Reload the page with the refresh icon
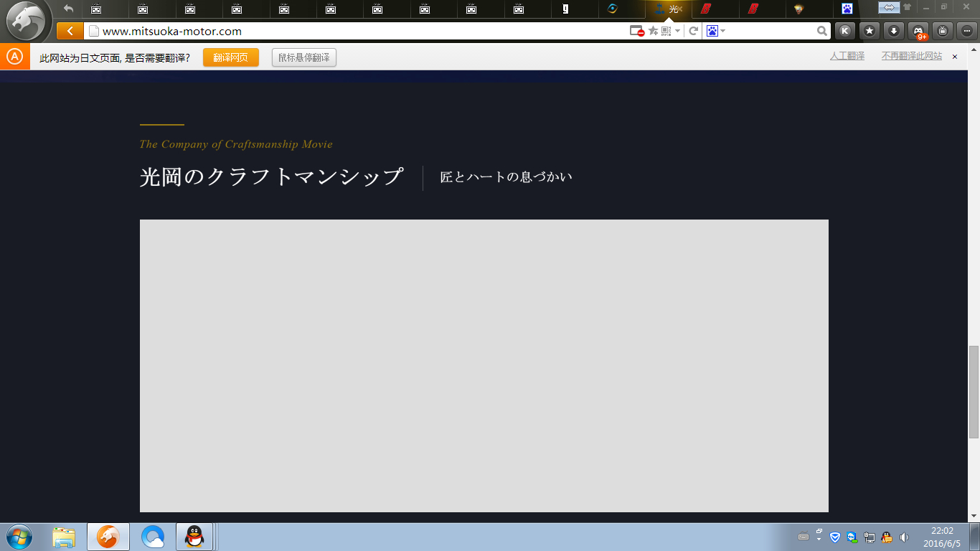Screen dimensions: 980x551 coord(694,31)
